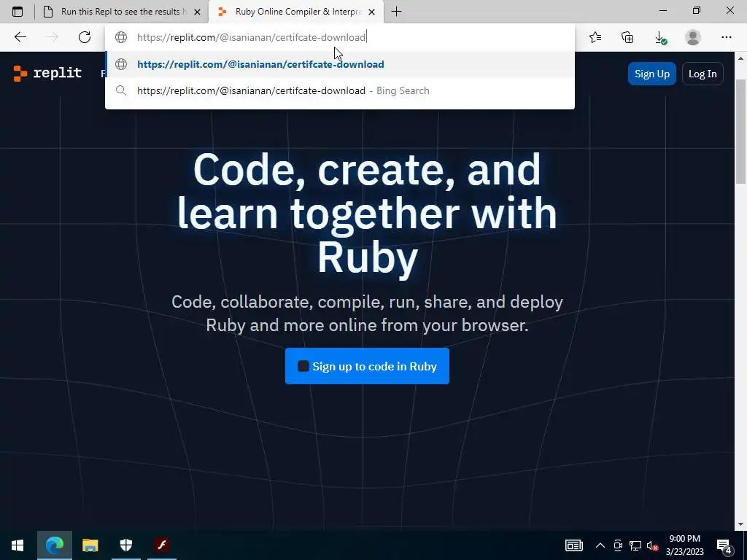The width and height of the screenshot is (747, 560).
Task: Restore down the browser window
Action: coord(697,11)
